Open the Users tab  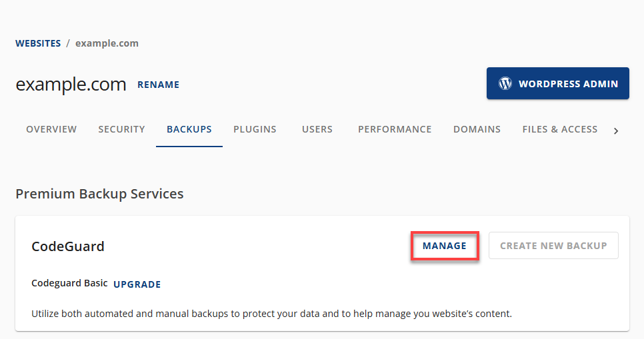click(x=317, y=129)
